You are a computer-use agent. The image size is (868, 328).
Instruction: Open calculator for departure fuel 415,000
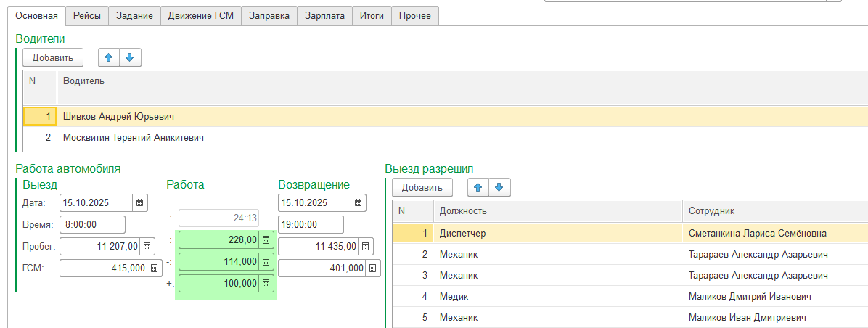click(x=154, y=268)
